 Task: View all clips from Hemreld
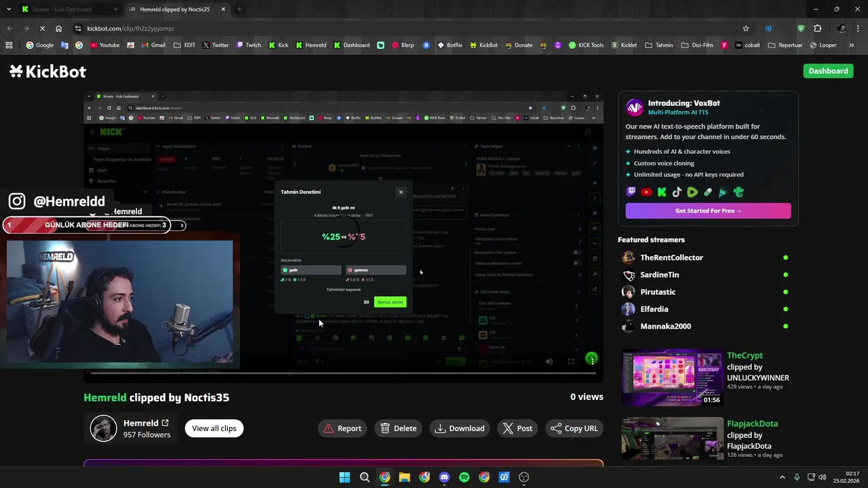pyautogui.click(x=214, y=428)
